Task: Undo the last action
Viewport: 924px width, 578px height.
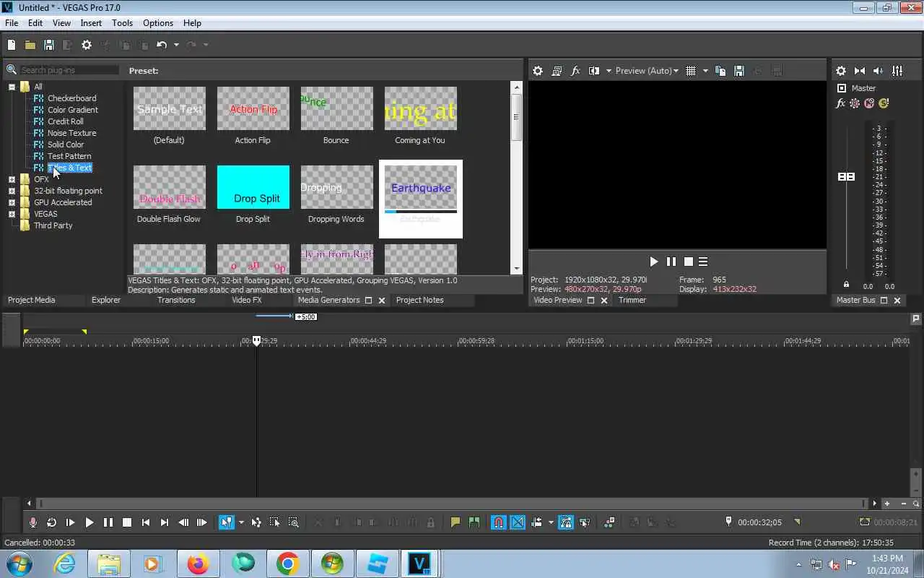Action: pyautogui.click(x=162, y=45)
